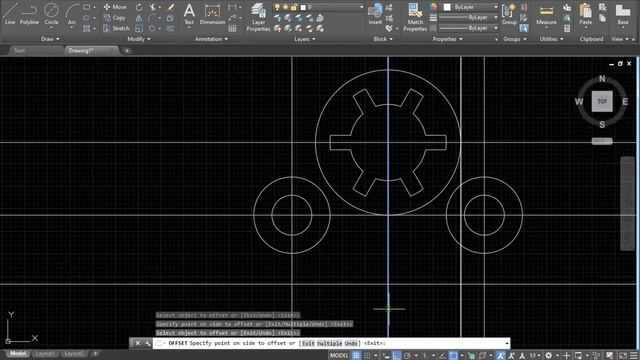The image size is (640, 360).
Task: Click the Explode tool icon
Action: point(170,18)
